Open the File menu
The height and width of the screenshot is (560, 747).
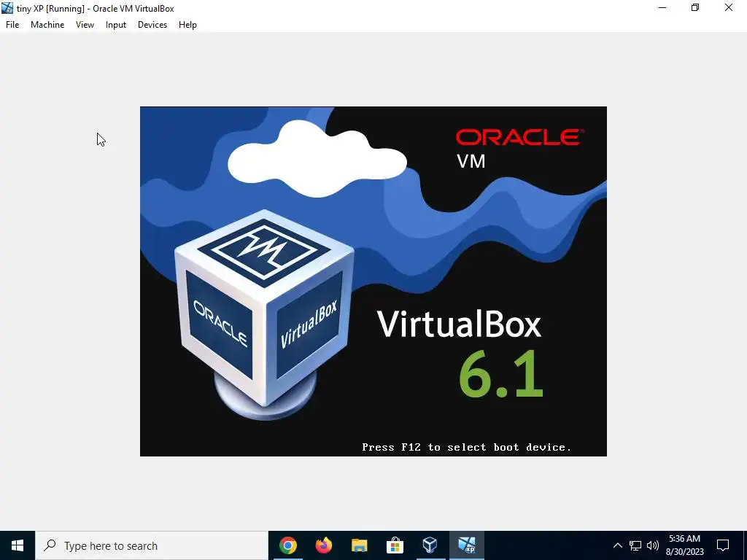coord(12,25)
